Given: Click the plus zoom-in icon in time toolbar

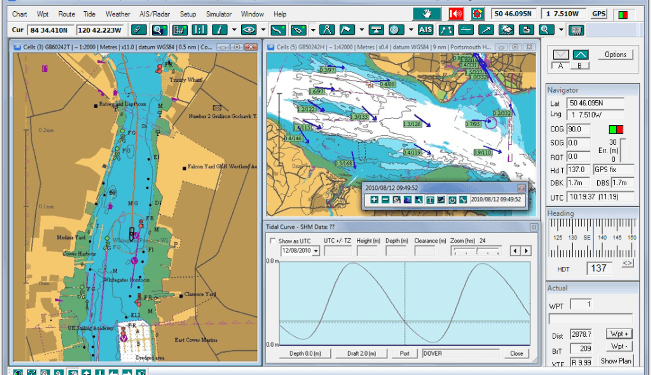Looking at the screenshot, I should [374, 200].
